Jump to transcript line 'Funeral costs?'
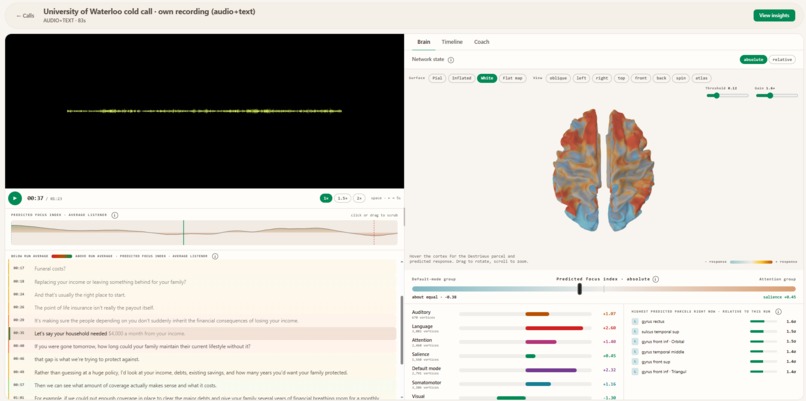Screen dimensions: 806x401 click(203, 268)
